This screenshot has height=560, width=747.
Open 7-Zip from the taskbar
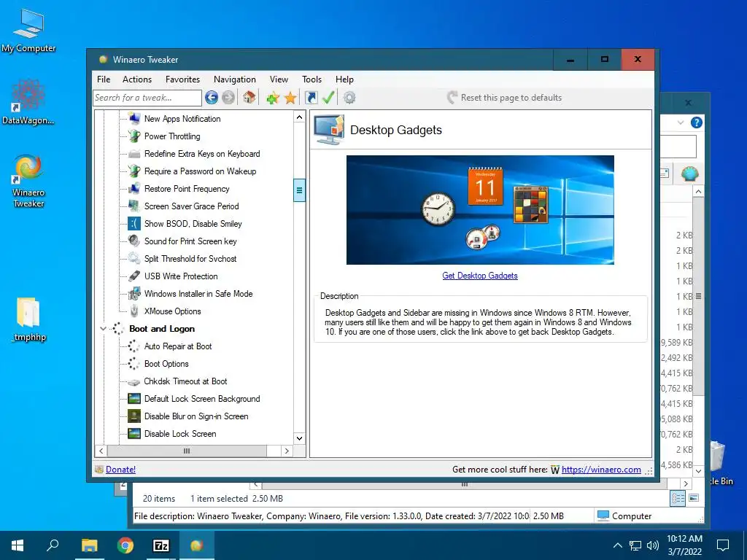pos(161,545)
